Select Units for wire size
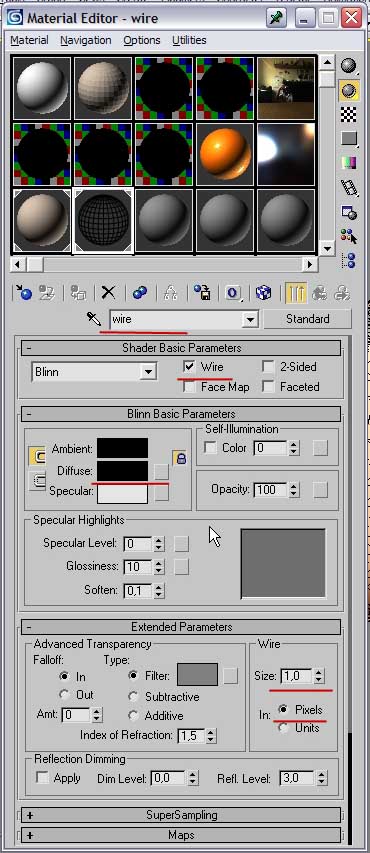Viewport: 370px width, 853px height. 283,728
